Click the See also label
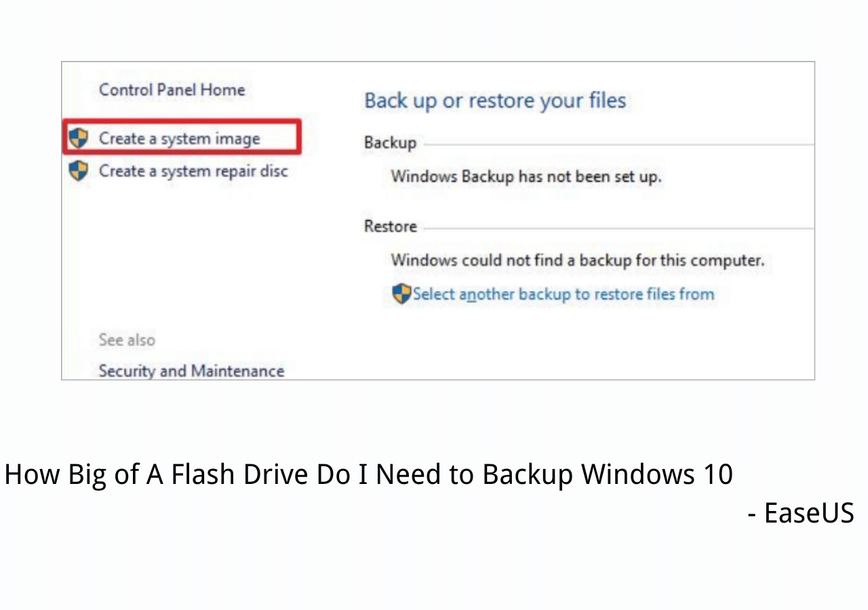This screenshot has width=868, height=610. pos(127,340)
